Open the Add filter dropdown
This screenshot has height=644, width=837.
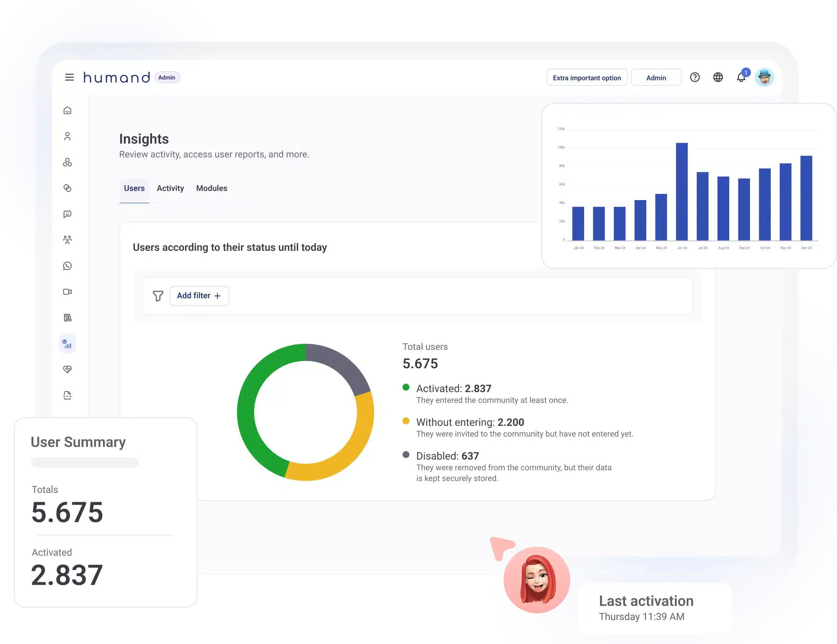[x=199, y=296]
